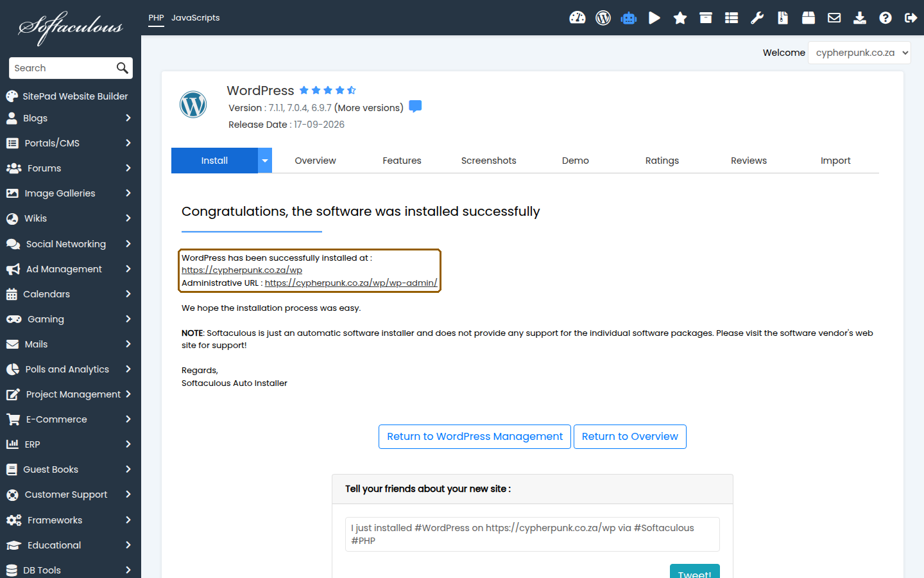Open WordPress Manager icon in top bar
The width and height of the screenshot is (924, 578).
(x=603, y=18)
